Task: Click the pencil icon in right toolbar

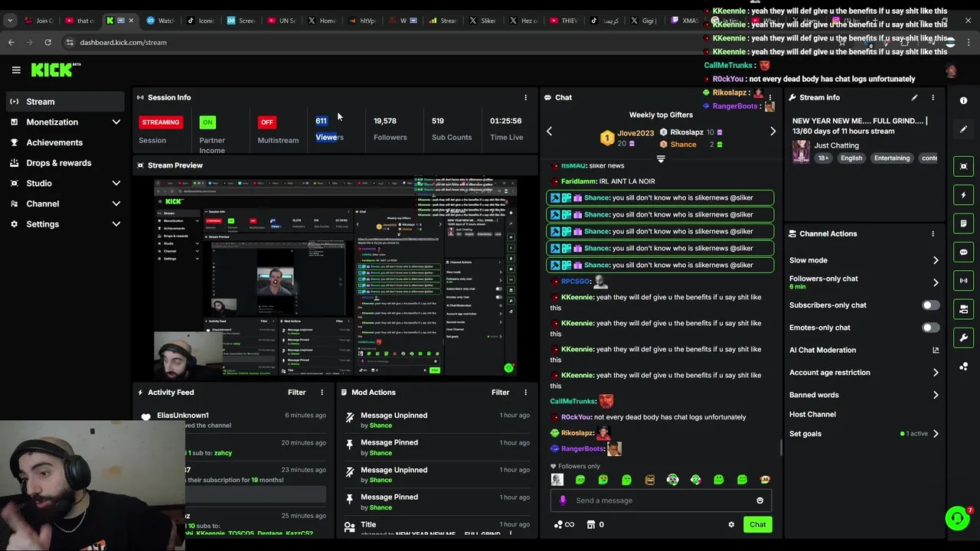Action: pyautogui.click(x=963, y=129)
